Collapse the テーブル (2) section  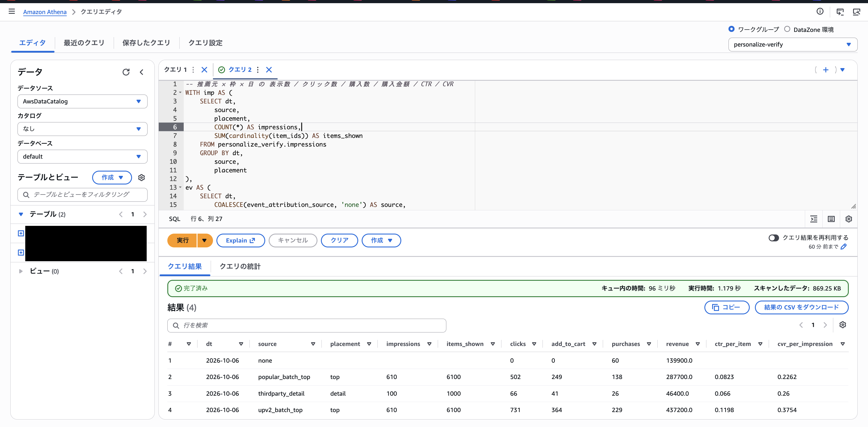(21, 214)
